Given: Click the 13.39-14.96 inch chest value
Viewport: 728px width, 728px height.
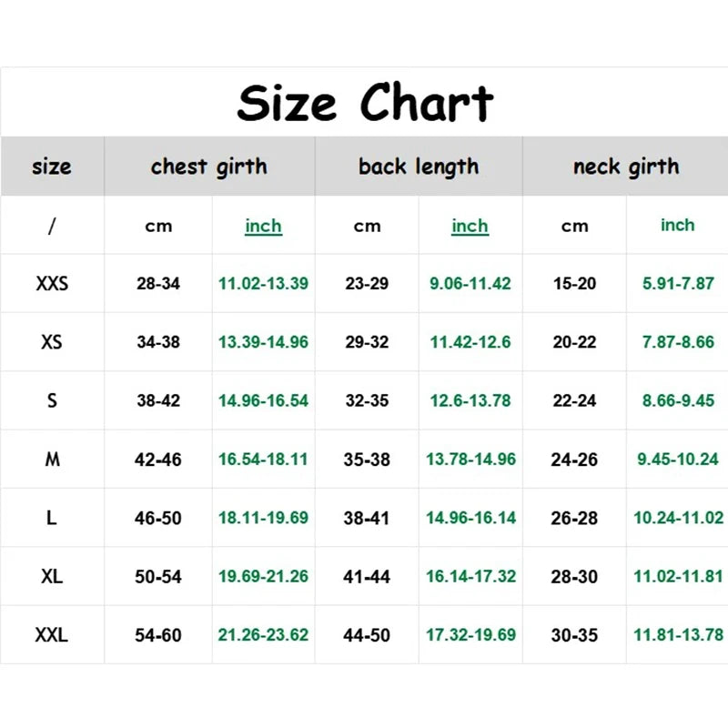Looking at the screenshot, I should [x=263, y=342].
